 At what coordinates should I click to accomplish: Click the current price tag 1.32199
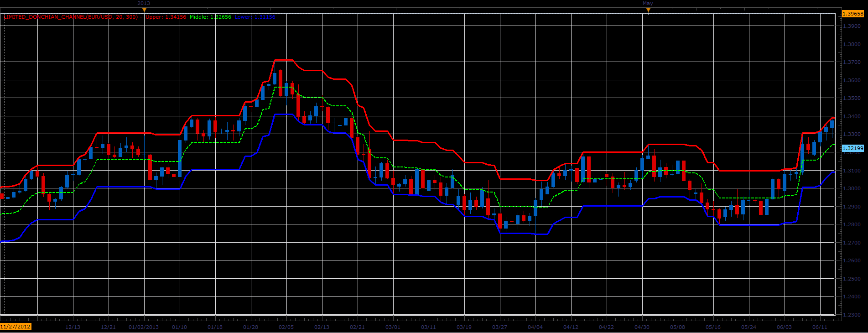(x=852, y=148)
